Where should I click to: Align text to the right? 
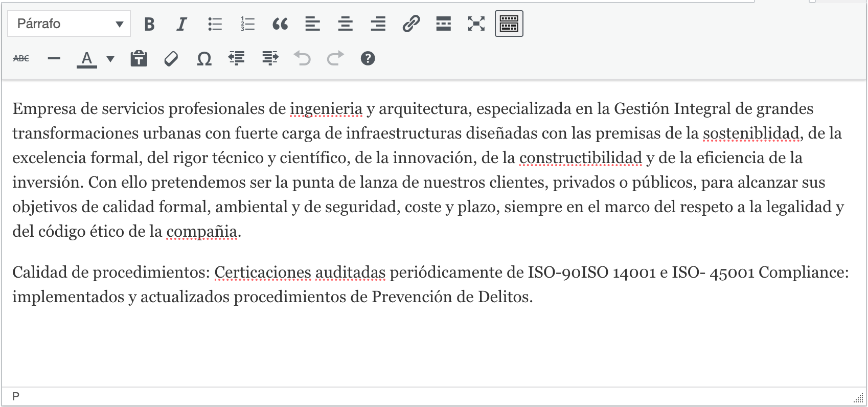[x=378, y=24]
